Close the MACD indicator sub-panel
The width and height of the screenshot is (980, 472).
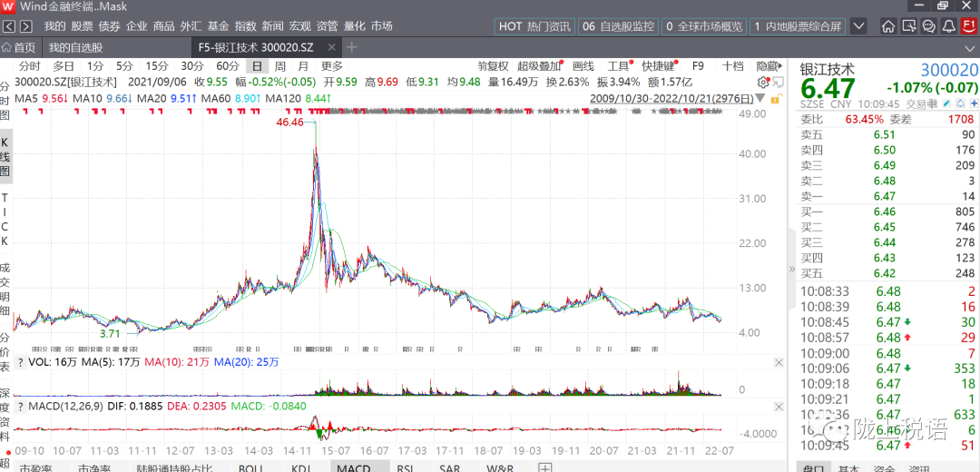[x=779, y=407]
